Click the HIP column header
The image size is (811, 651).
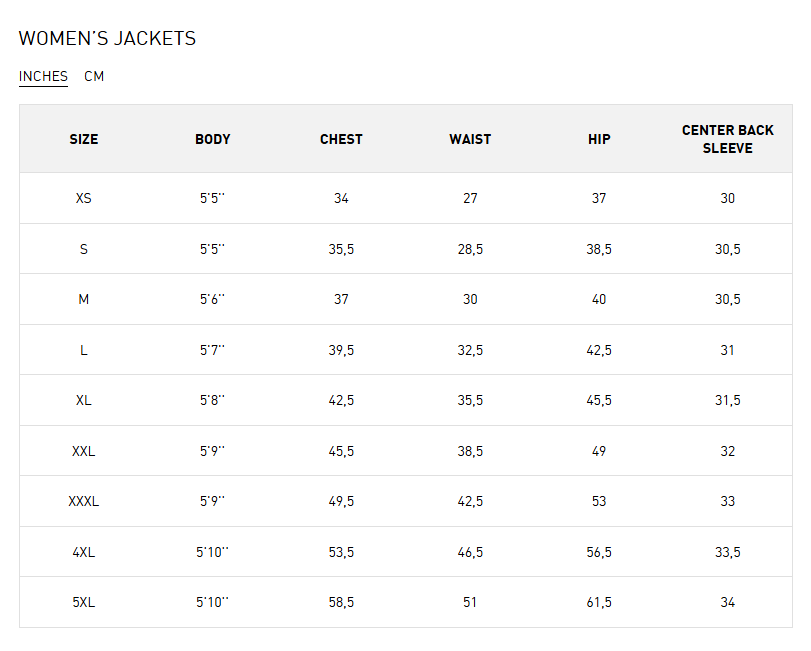(599, 139)
